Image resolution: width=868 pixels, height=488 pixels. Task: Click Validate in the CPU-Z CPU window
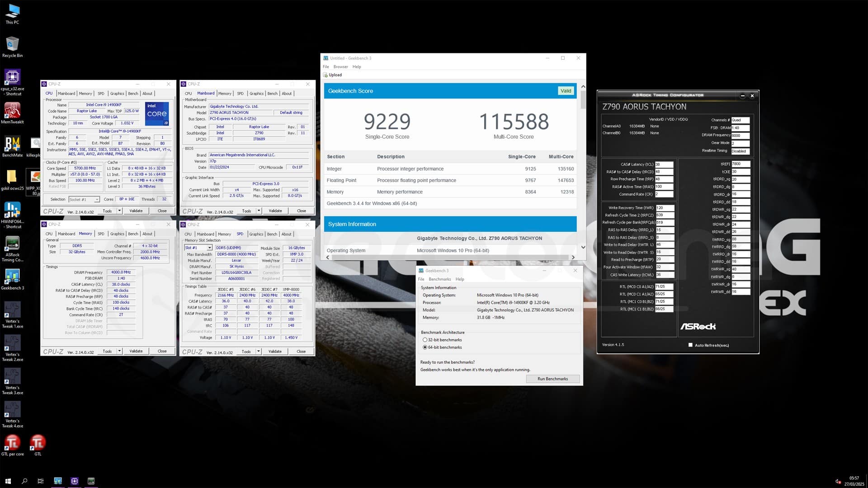[136, 211]
